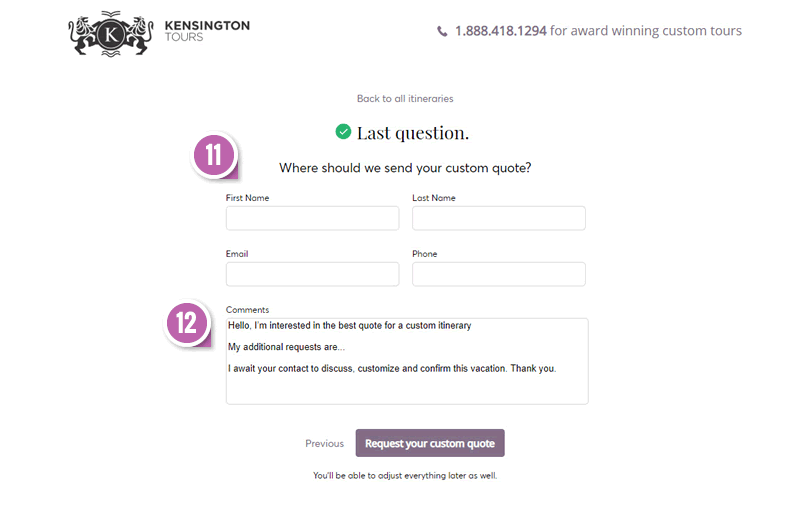
Task: Click inside the Comments text area
Action: coord(407,361)
